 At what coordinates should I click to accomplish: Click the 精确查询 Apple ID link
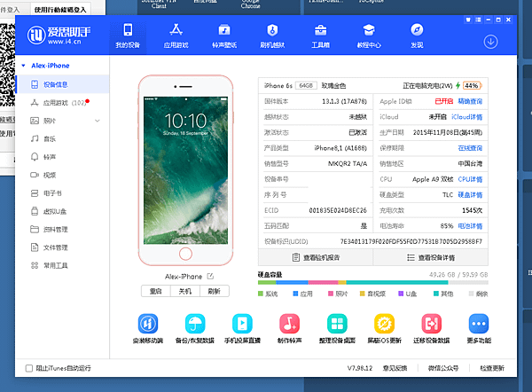pos(470,101)
